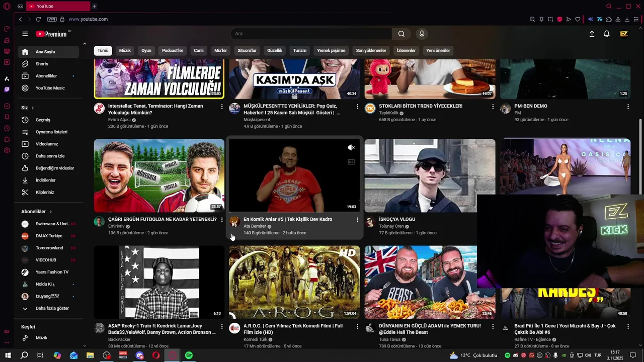Toggle captions on the hovered video preview
644x362 pixels.
[x=351, y=162]
